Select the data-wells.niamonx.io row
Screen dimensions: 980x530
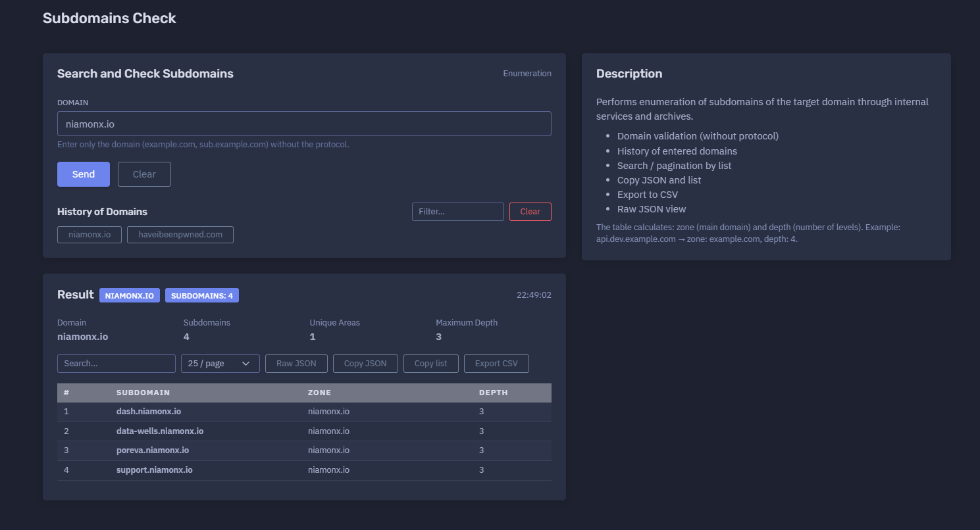[x=304, y=431]
